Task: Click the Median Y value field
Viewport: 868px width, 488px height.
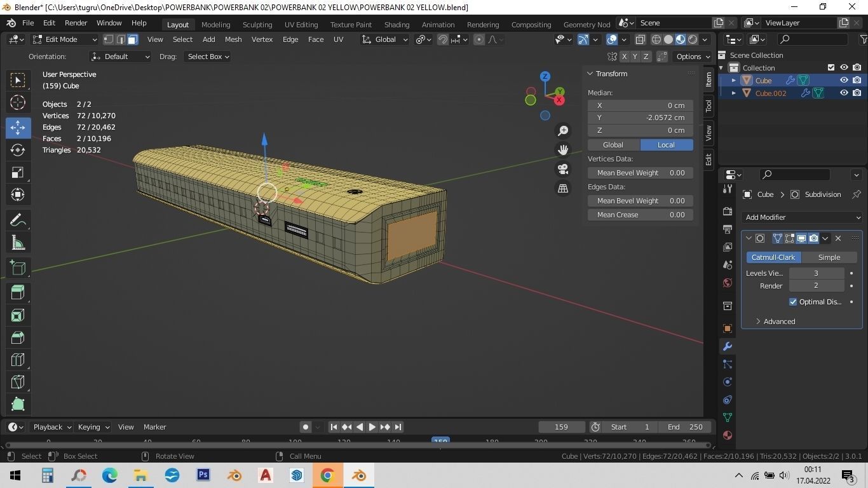Action: (641, 118)
